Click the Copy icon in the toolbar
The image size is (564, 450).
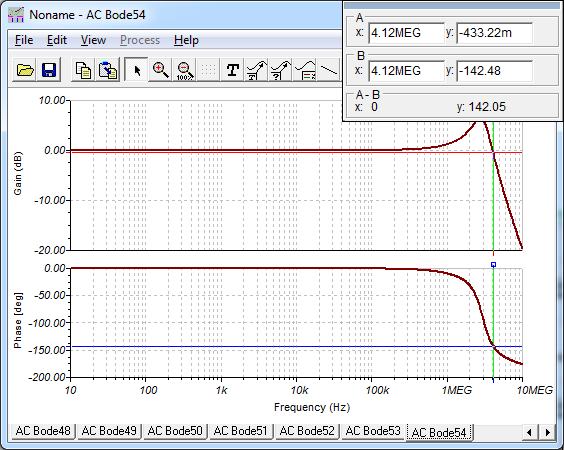pyautogui.click(x=83, y=69)
